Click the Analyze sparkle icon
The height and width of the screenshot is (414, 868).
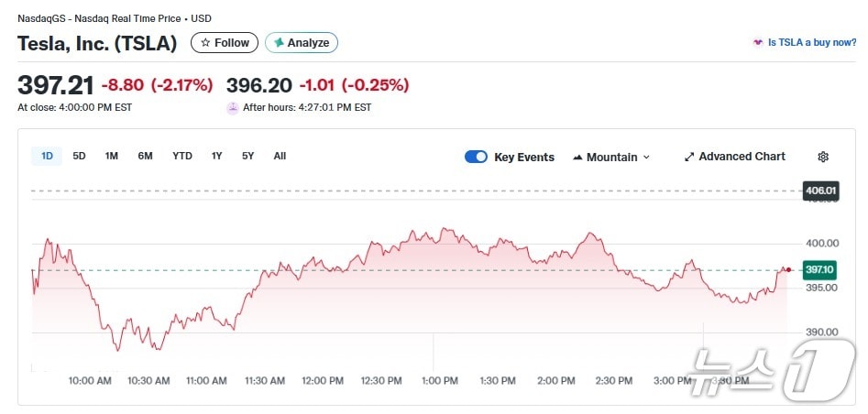pyautogui.click(x=279, y=43)
